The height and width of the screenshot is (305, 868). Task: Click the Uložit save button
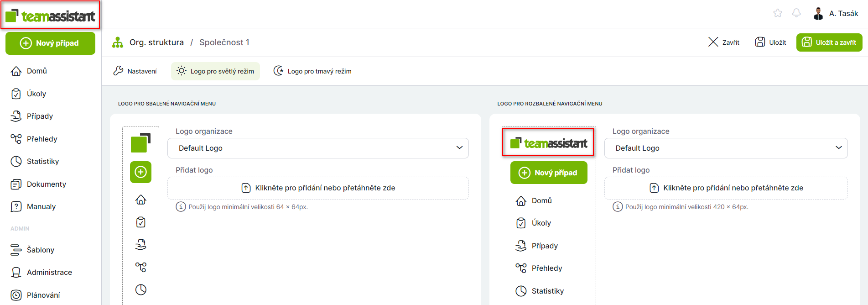pyautogui.click(x=770, y=42)
